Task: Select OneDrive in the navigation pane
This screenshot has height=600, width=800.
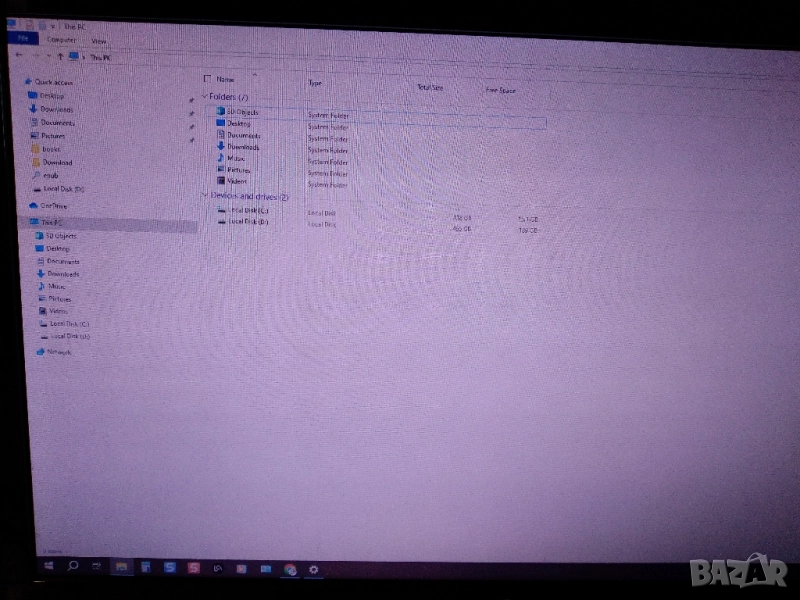Action: click(54, 206)
